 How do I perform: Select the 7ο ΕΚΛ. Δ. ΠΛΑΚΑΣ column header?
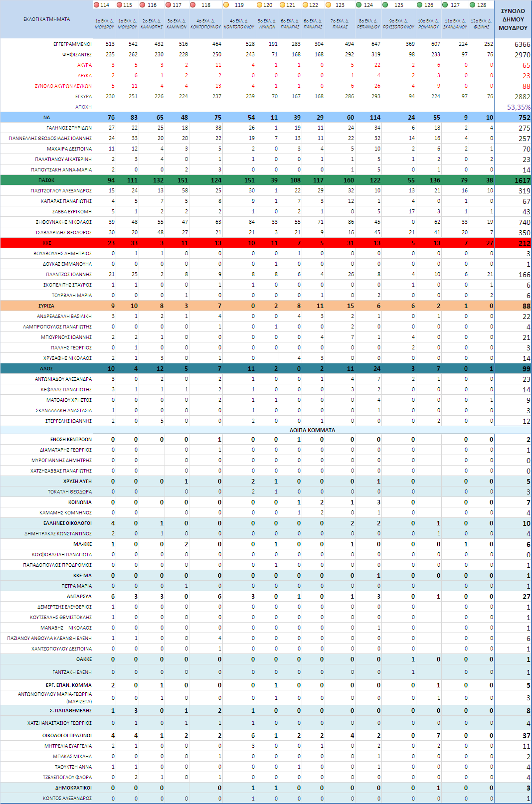[x=340, y=24]
